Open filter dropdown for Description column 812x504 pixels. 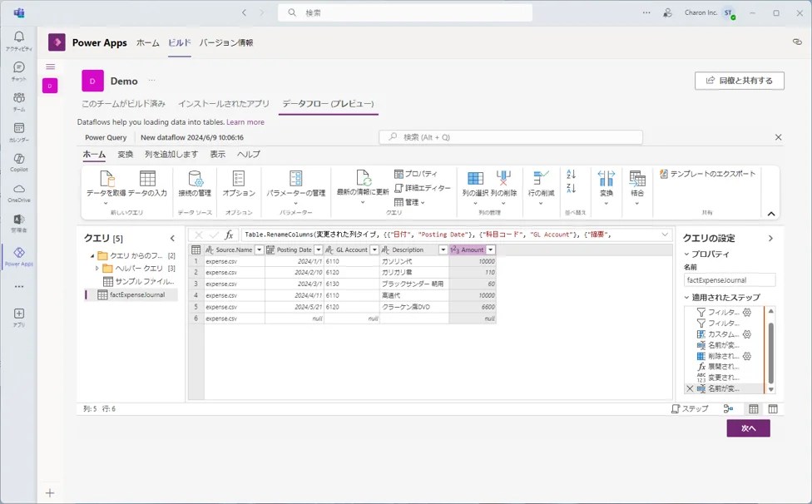point(443,250)
